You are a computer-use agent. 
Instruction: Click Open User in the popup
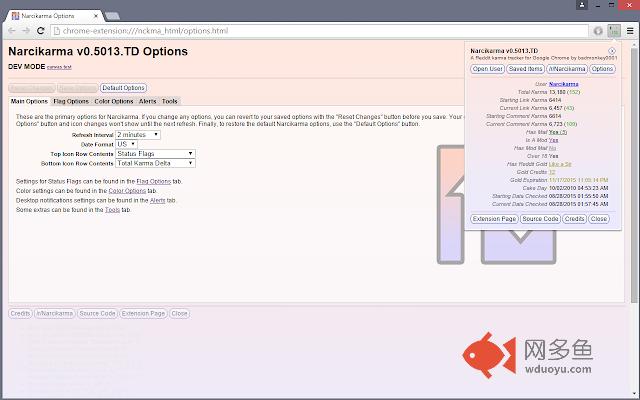(x=487, y=69)
